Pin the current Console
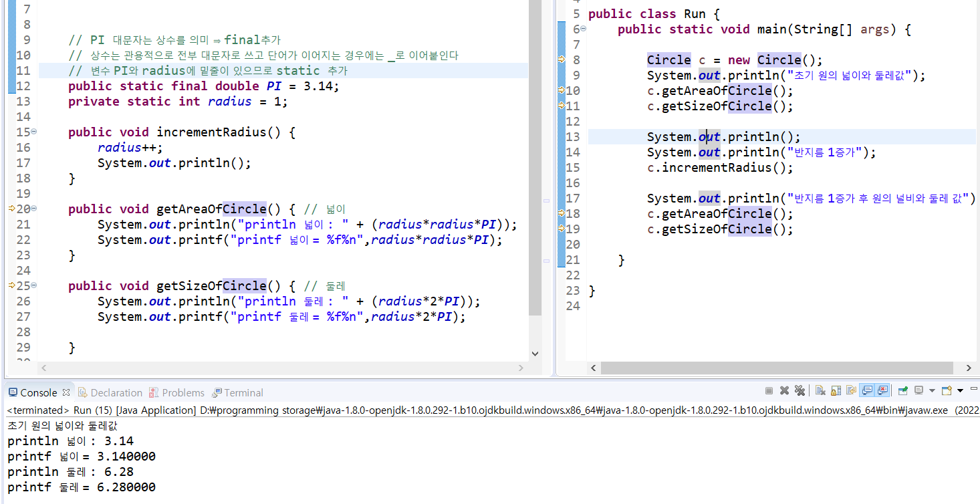This screenshot has width=980, height=504. [x=903, y=391]
